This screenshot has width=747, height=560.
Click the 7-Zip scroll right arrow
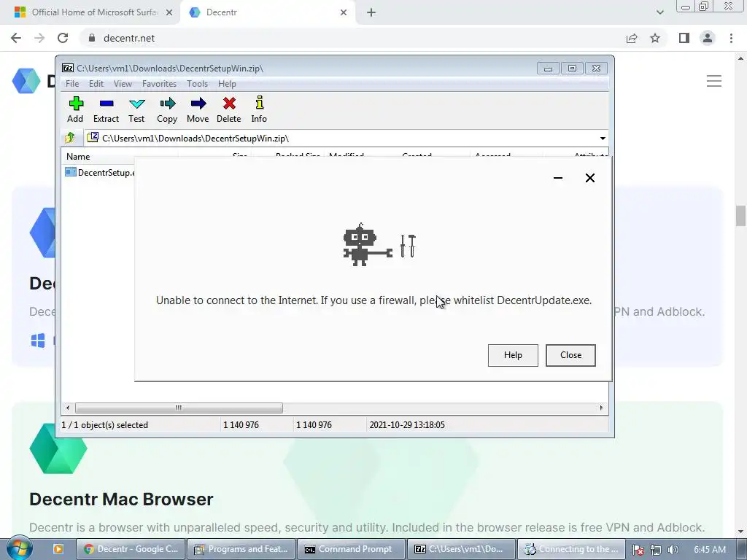click(x=601, y=408)
